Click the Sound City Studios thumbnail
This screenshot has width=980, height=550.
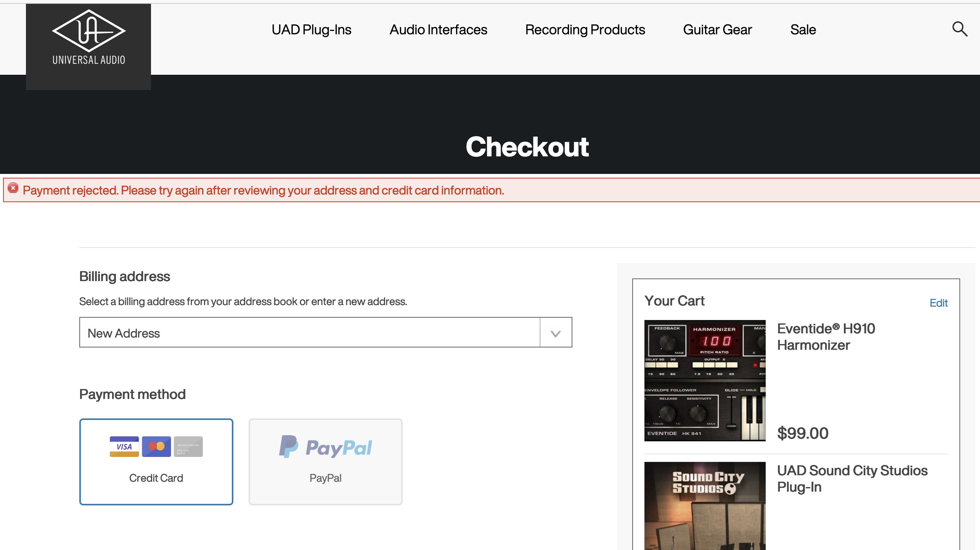coord(705,505)
